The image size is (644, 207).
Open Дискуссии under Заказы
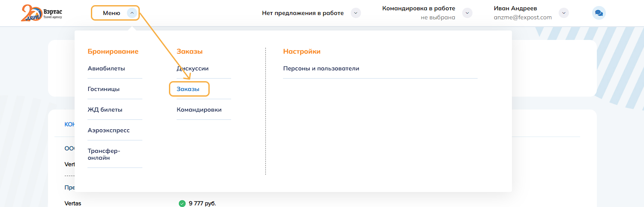pos(193,68)
